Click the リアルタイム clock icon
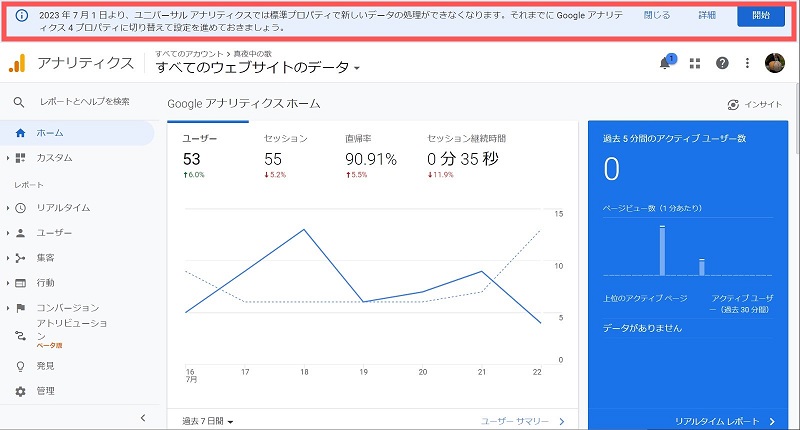Image resolution: width=800 pixels, height=430 pixels. [x=20, y=208]
